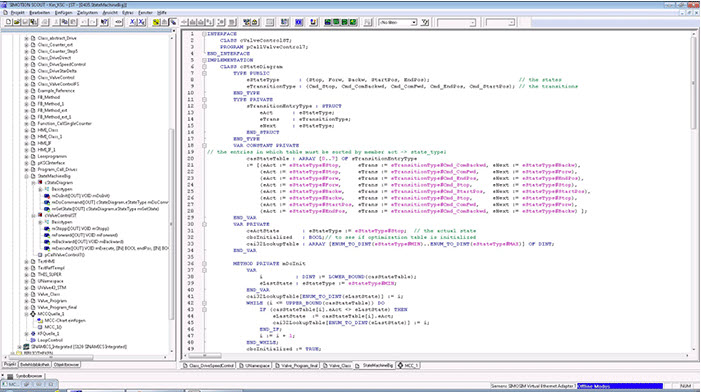Collapse code fold at line 6
Screen dimensions: 701x392
click(204, 67)
